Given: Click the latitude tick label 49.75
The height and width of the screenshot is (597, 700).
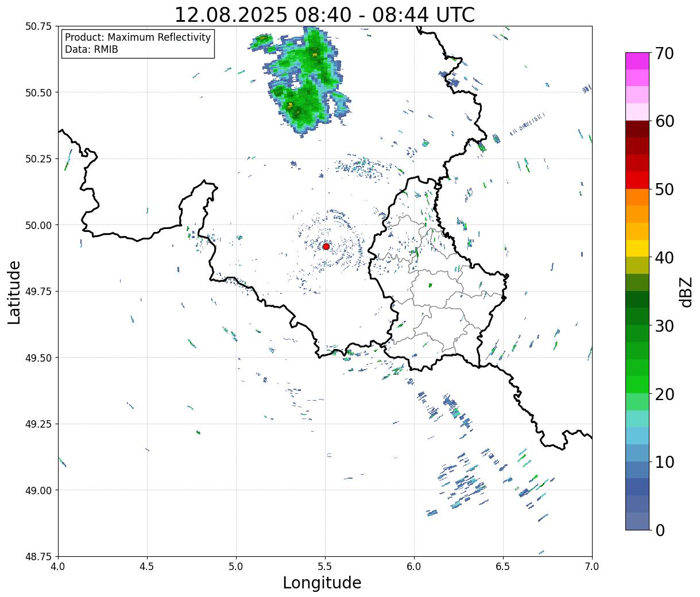Looking at the screenshot, I should (x=38, y=292).
